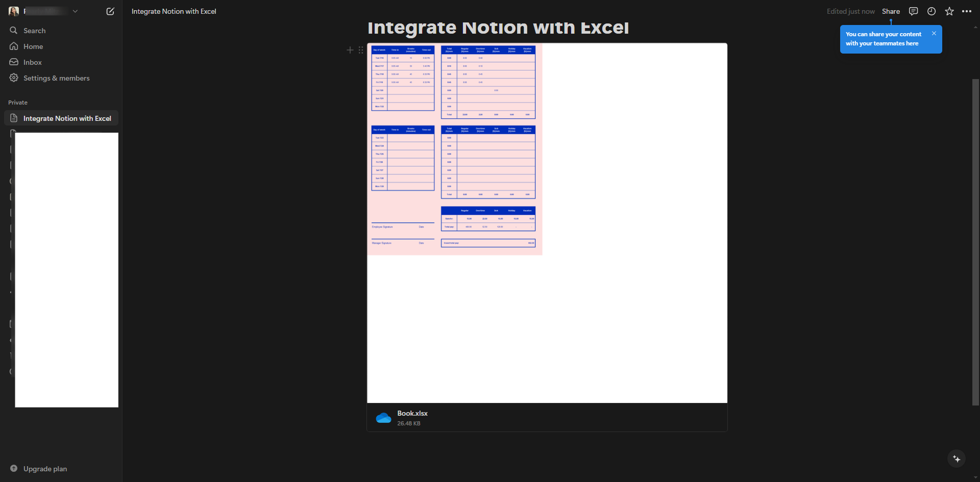Image resolution: width=980 pixels, height=482 pixels.
Task: Click the Settings gear icon
Action: click(x=14, y=78)
